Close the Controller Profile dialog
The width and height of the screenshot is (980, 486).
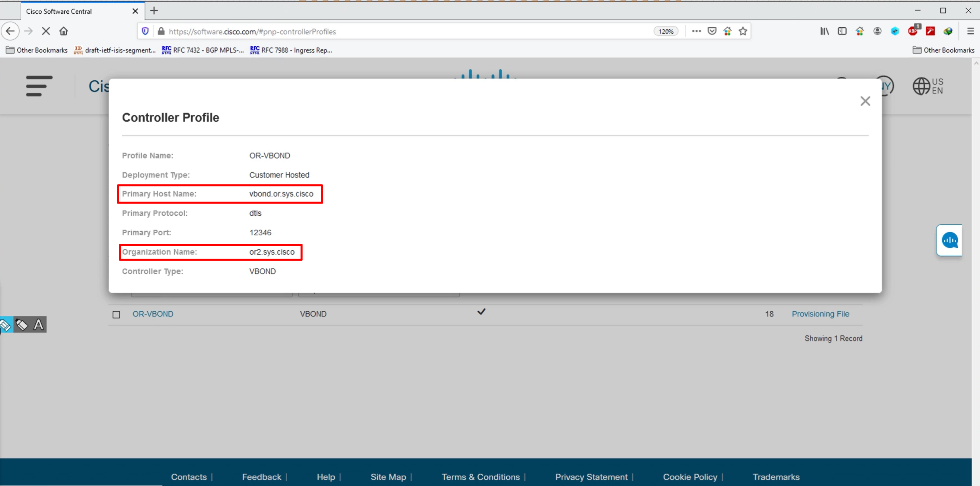click(x=865, y=101)
